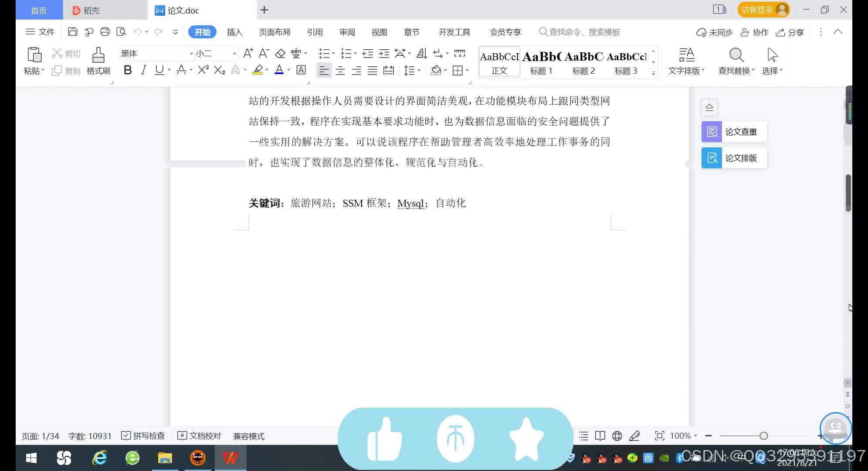Increase font size with A+ icon
Image resolution: width=868 pixels, height=471 pixels.
248,53
